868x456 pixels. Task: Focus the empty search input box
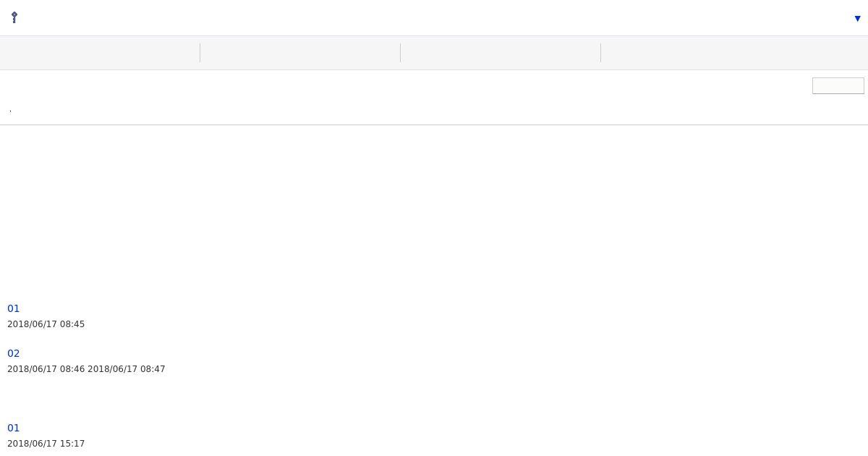pos(838,85)
